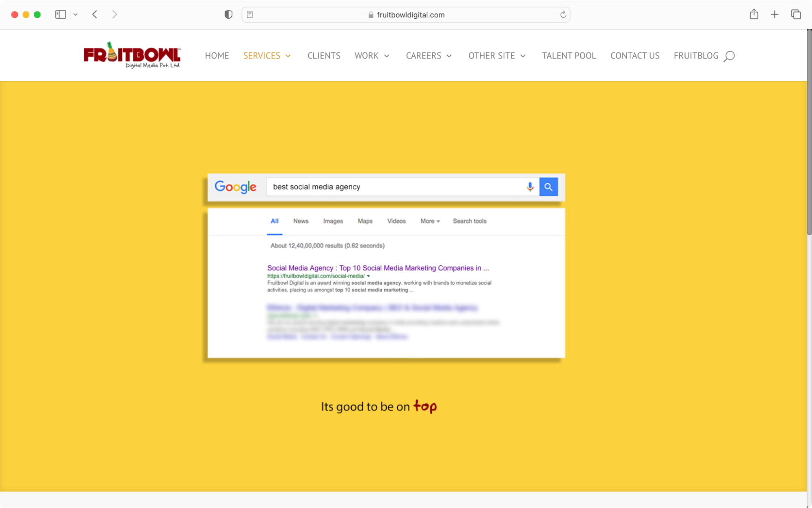This screenshot has height=508, width=812.
Task: Click the CONTACT US navigation item
Action: click(634, 56)
